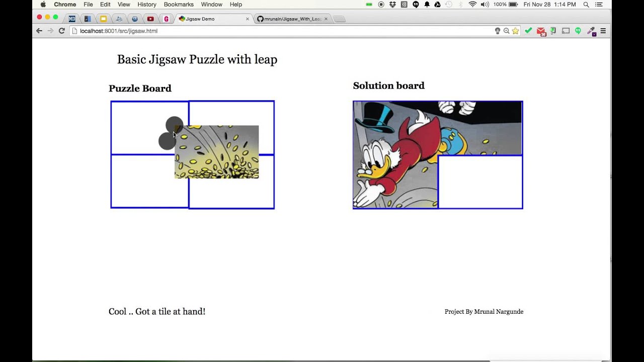
Task: Click the zoom magnifier icon in address bar
Action: tap(507, 31)
